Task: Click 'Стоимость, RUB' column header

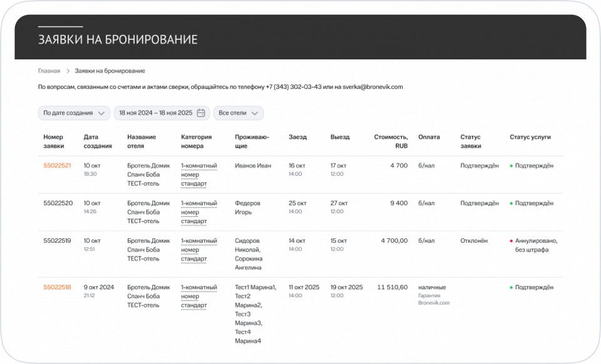Action: (391, 141)
